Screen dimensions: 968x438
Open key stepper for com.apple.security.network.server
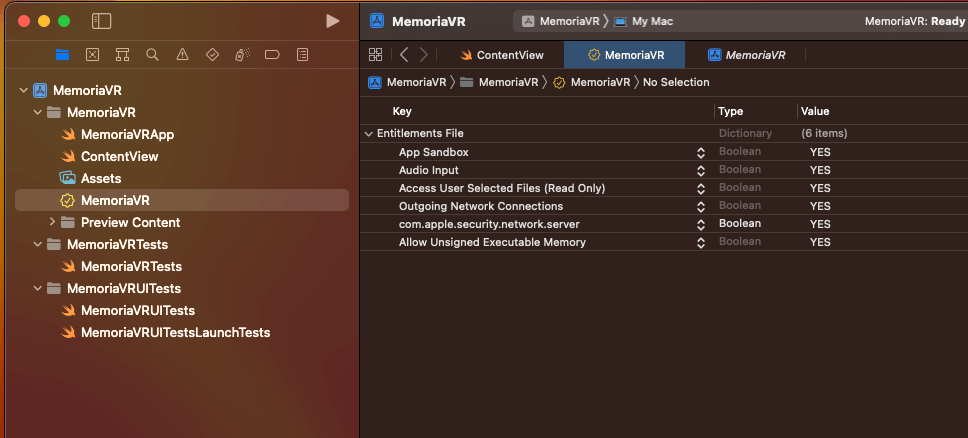(x=701, y=224)
